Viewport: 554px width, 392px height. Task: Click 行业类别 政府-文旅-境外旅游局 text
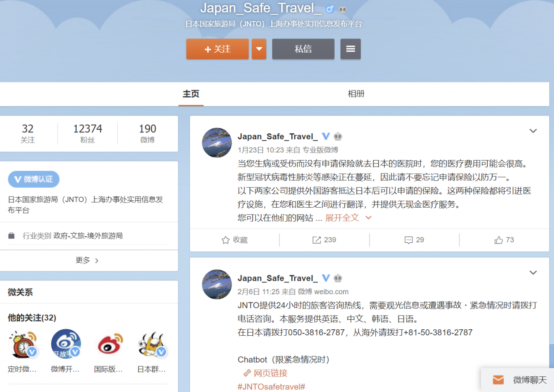(73, 236)
